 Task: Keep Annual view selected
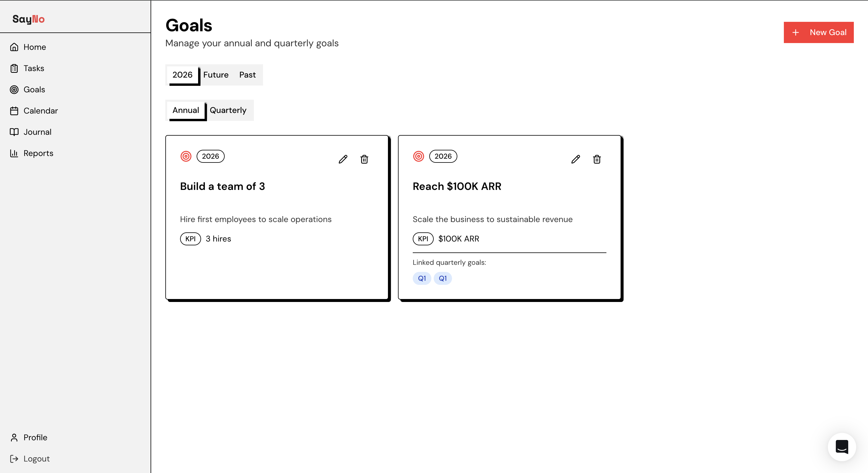click(186, 110)
